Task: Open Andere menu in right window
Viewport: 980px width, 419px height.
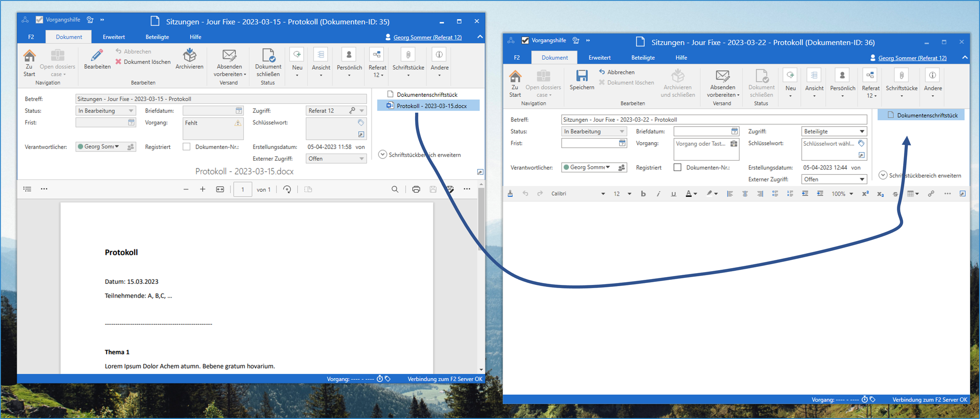Action: pyautogui.click(x=933, y=83)
